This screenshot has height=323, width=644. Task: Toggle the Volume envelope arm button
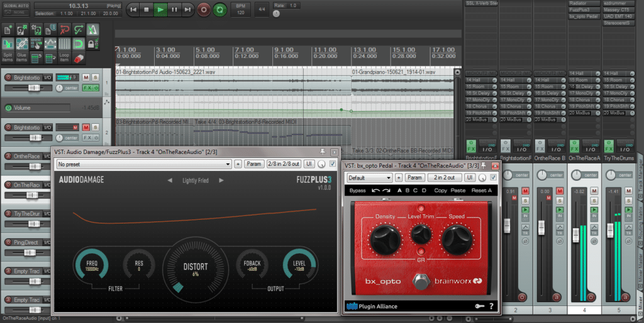tap(8, 108)
